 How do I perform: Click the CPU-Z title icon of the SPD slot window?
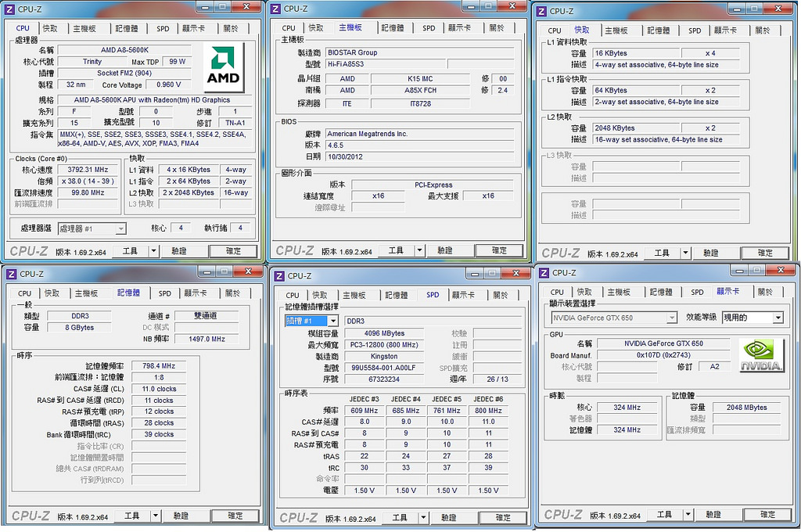click(x=279, y=276)
